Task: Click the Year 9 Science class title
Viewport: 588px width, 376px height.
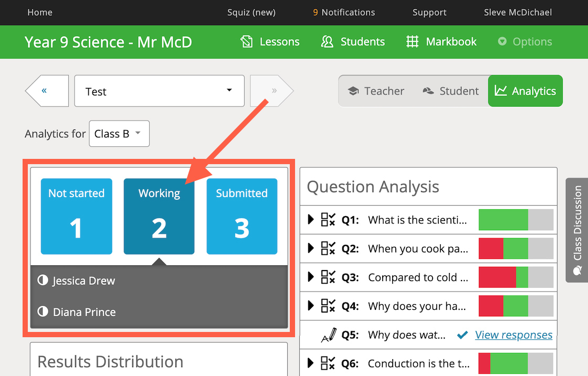Action: coord(108,42)
